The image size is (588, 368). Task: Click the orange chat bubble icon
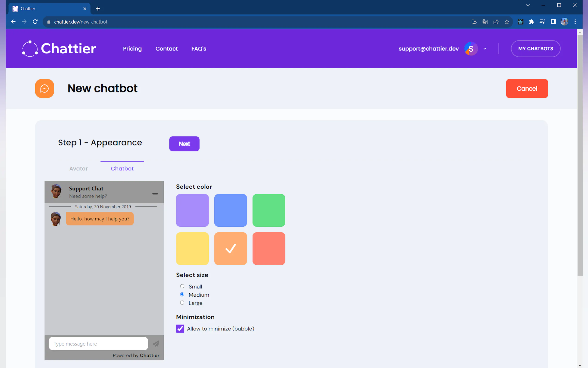44,88
